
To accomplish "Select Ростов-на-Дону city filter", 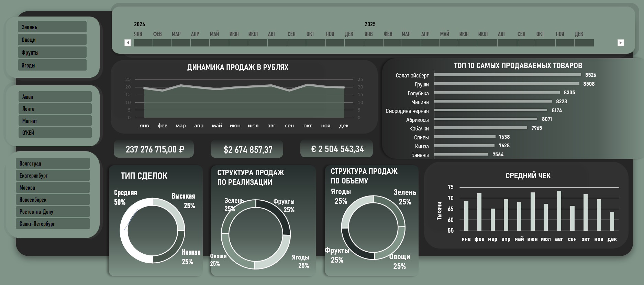I will pyautogui.click(x=53, y=212).
